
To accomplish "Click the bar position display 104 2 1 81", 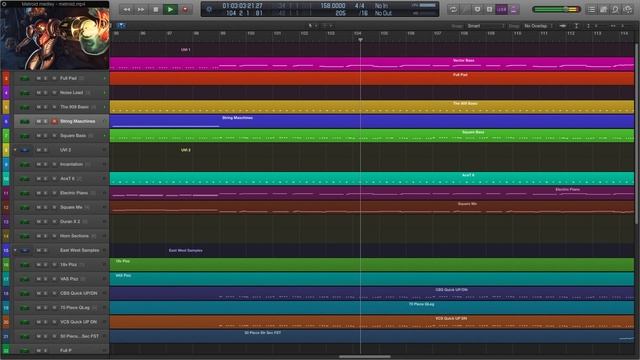I will [x=244, y=13].
